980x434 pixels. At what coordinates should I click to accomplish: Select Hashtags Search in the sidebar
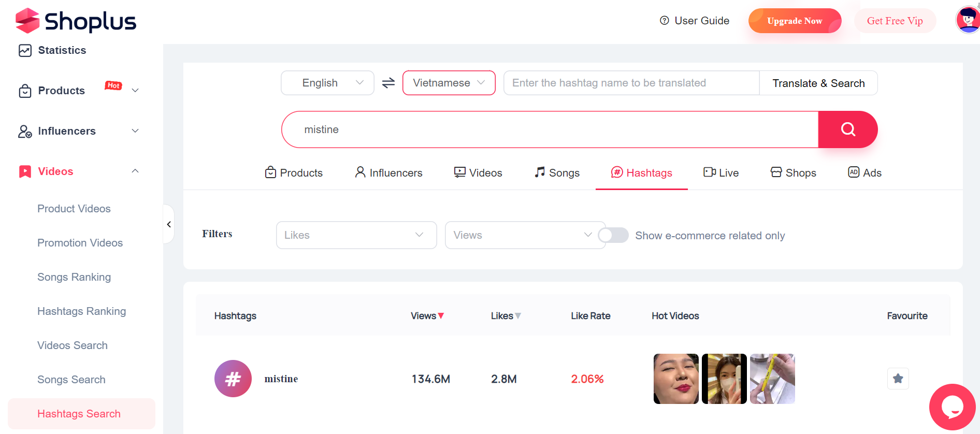point(81,414)
